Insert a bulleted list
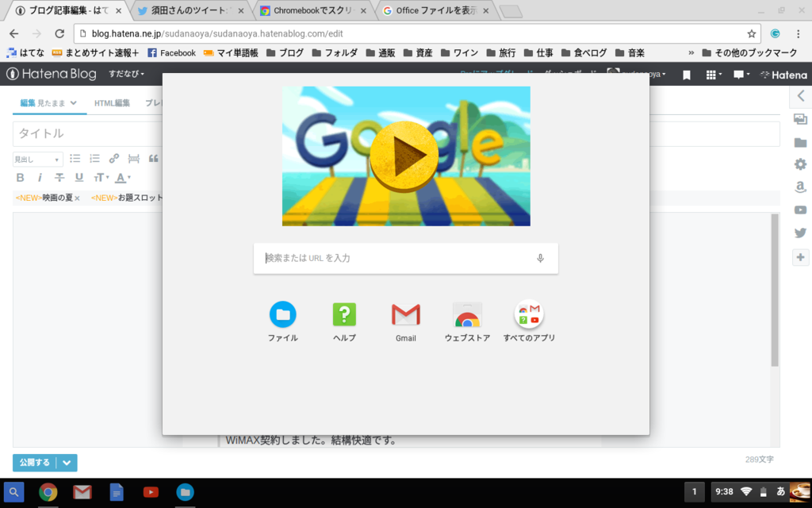 tap(75, 159)
